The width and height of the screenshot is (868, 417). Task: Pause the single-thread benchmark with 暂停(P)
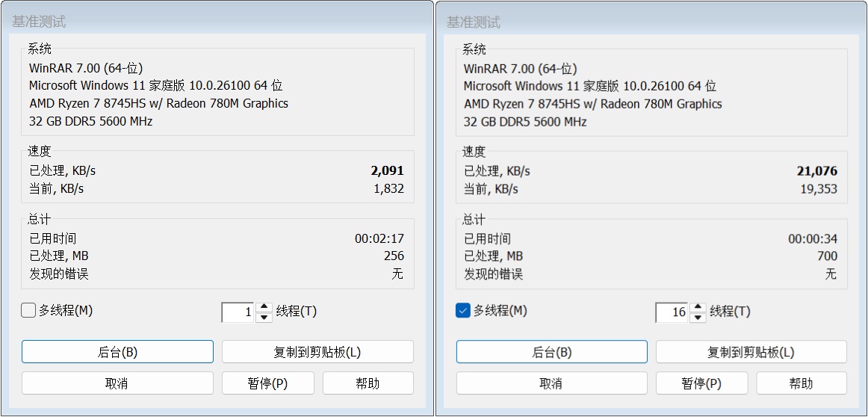[x=267, y=383]
